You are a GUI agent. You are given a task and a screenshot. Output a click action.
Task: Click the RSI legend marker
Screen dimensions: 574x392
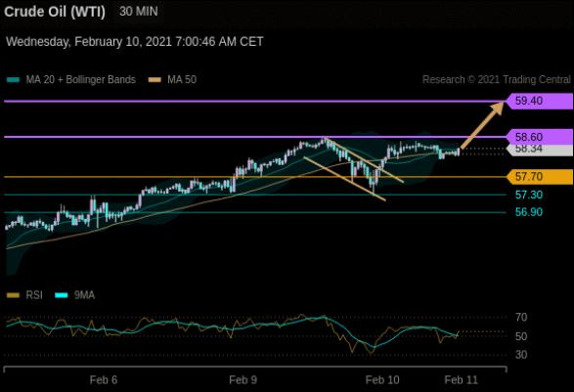pos(13,295)
